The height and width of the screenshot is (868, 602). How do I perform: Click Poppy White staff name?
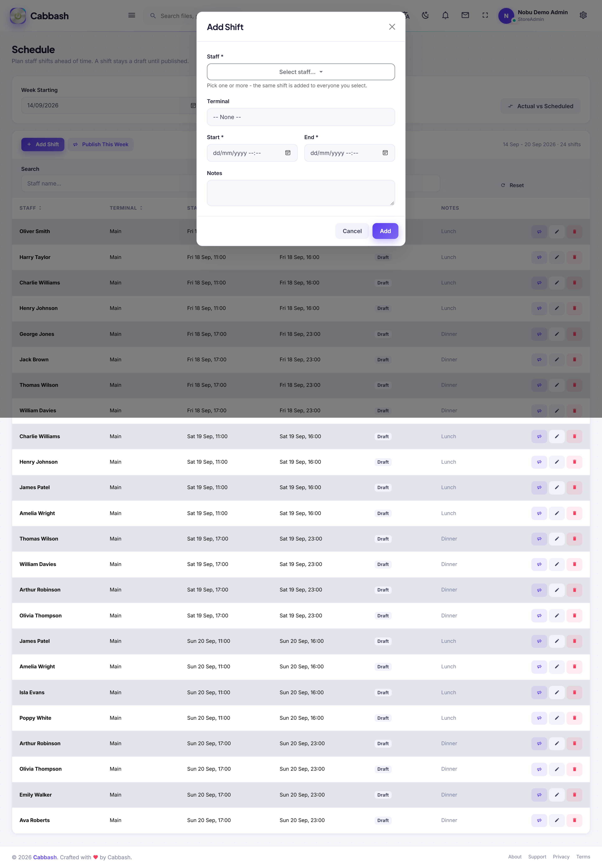click(36, 718)
